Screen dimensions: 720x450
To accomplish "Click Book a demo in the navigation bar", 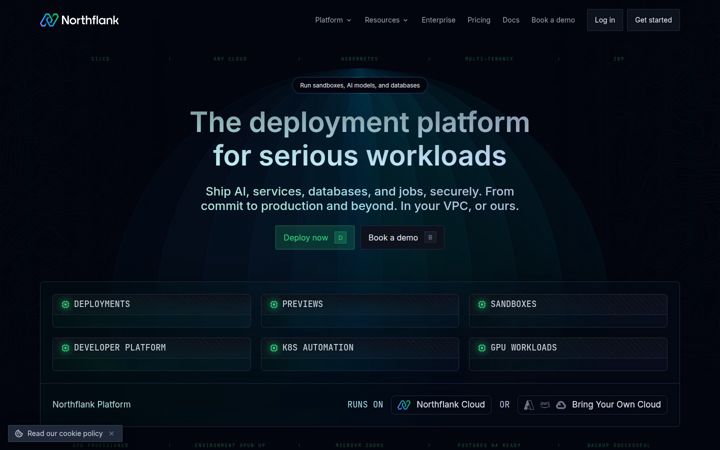I will point(553,20).
